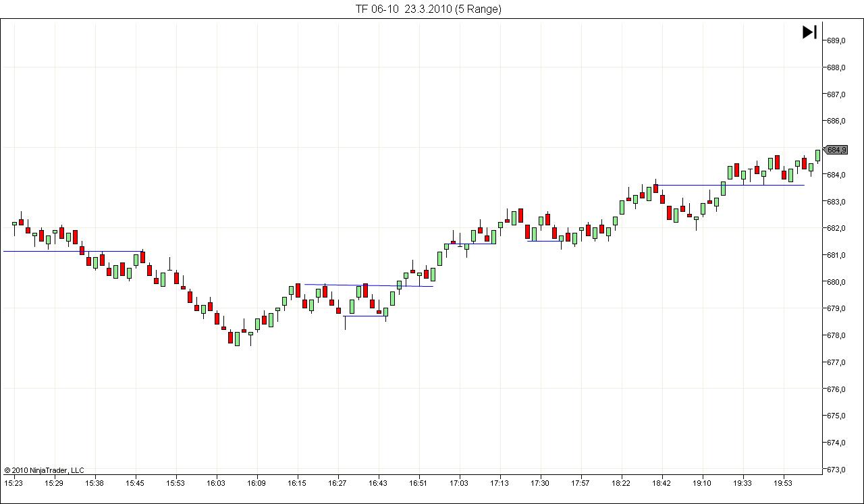
Task: Click the 16:03 time axis label
Action: pyautogui.click(x=216, y=483)
